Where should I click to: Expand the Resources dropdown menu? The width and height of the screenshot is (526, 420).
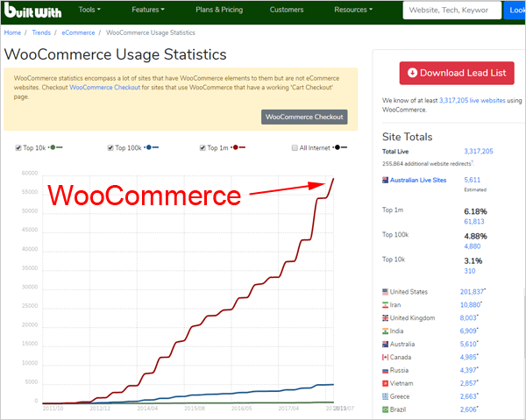353,10
